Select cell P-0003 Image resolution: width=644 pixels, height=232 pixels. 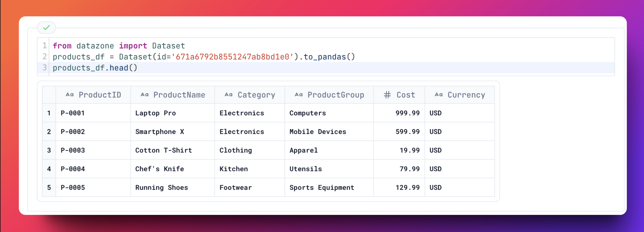93,150
